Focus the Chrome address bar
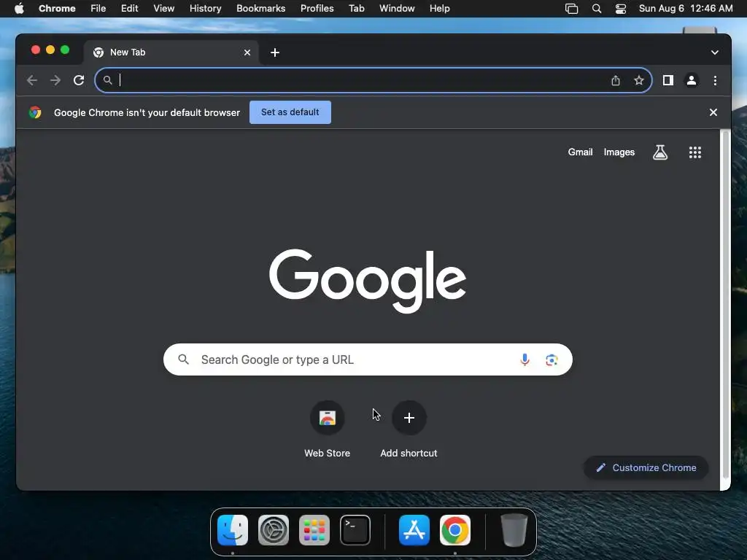 click(373, 80)
